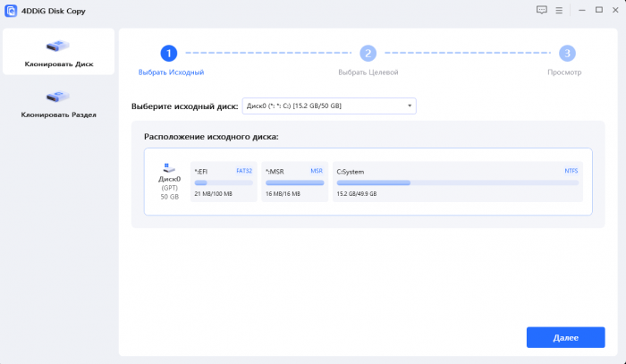Switch to Клонировать Раздел mode

58,102
